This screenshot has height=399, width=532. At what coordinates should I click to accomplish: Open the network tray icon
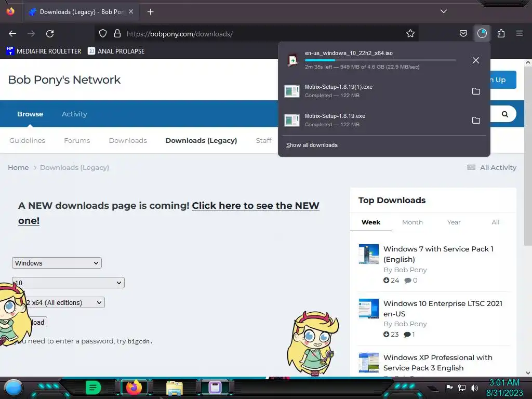[462, 388]
